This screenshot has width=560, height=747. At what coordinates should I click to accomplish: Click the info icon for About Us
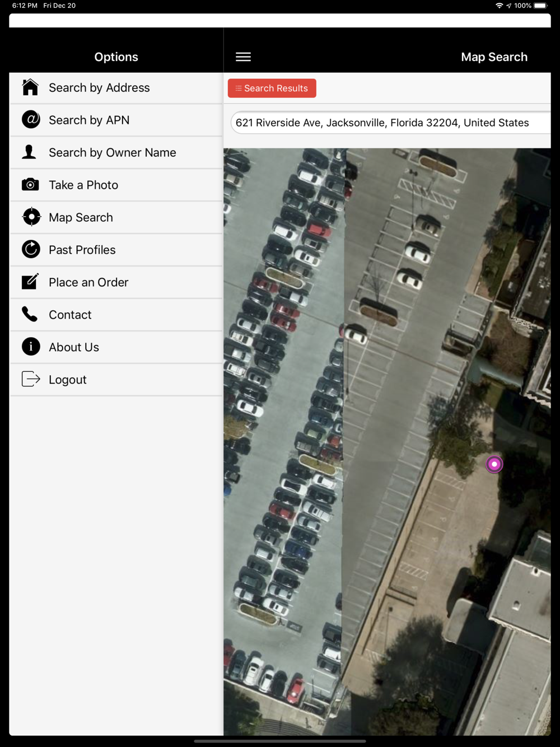tap(31, 347)
